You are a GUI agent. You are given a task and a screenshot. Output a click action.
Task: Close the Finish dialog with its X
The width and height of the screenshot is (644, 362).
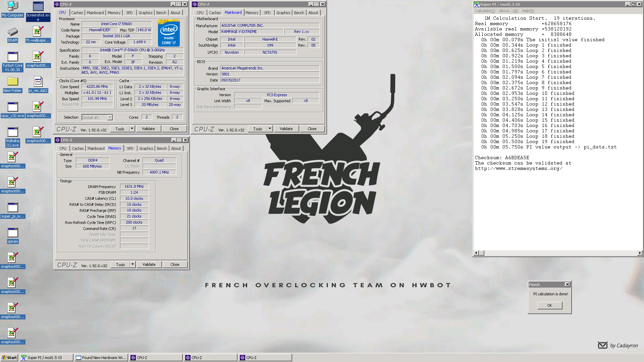click(568, 285)
